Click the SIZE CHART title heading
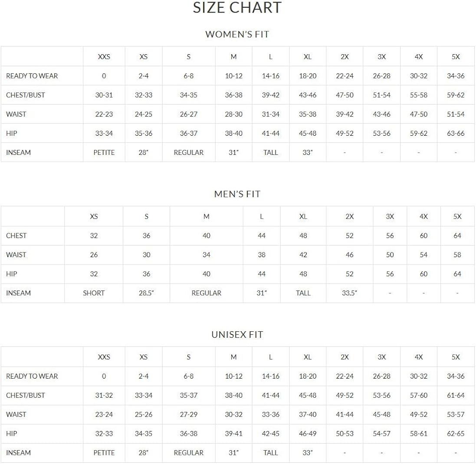 (x=237, y=7)
